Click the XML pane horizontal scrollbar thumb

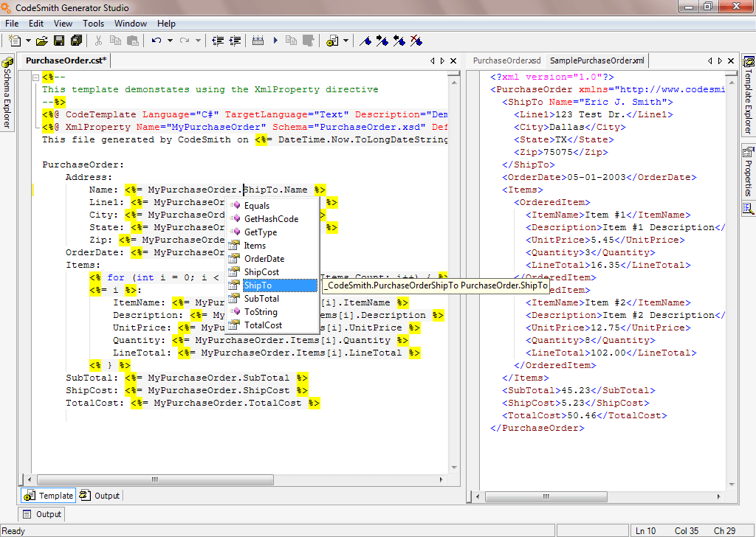pyautogui.click(x=546, y=496)
